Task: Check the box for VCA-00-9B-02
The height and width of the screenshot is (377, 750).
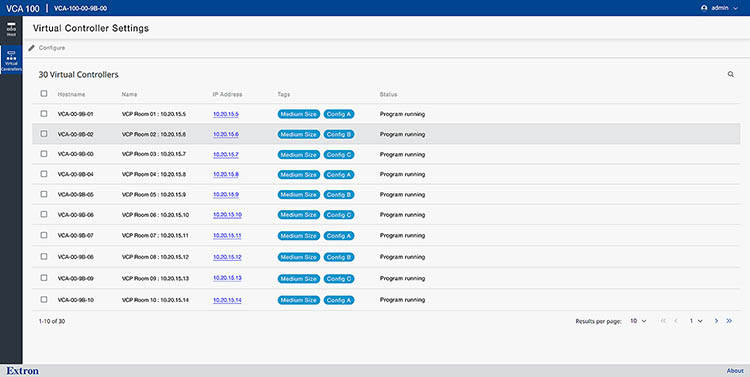Action: (44, 134)
